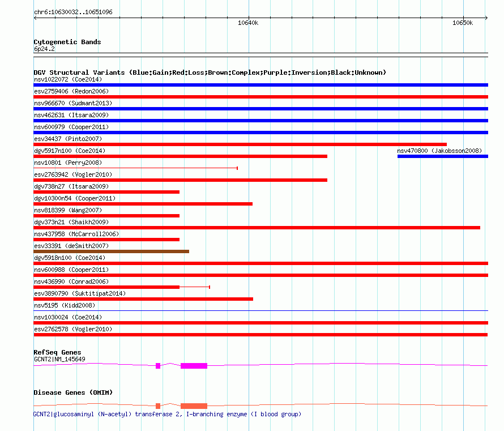Open the GCNT2 glucosaminyl transferase OMIM link
The width and height of the screenshot is (504, 431).
coord(167,414)
